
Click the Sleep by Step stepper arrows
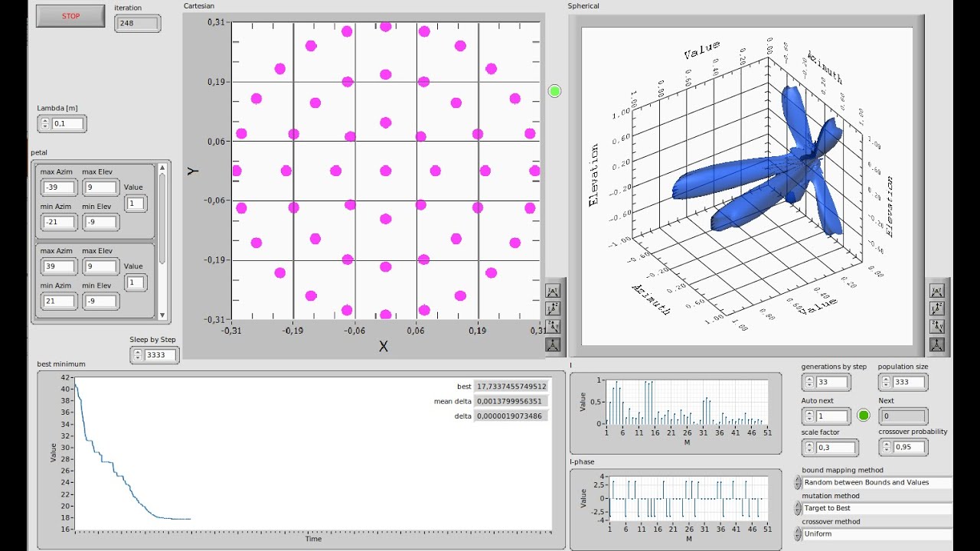tap(137, 355)
